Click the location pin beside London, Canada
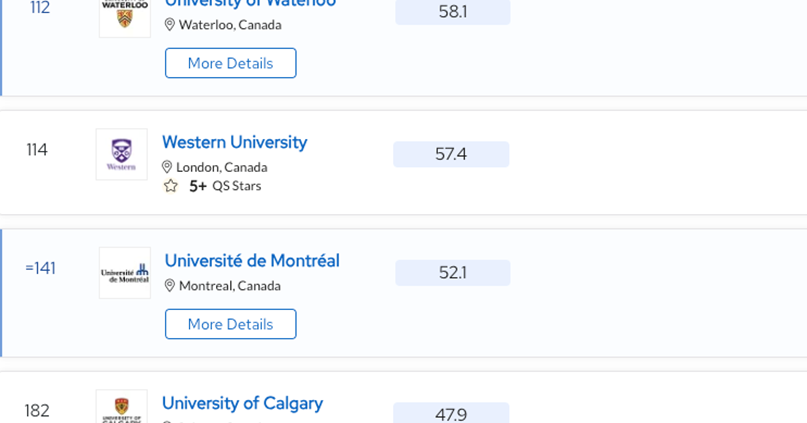This screenshot has width=807, height=423. pyautogui.click(x=167, y=167)
